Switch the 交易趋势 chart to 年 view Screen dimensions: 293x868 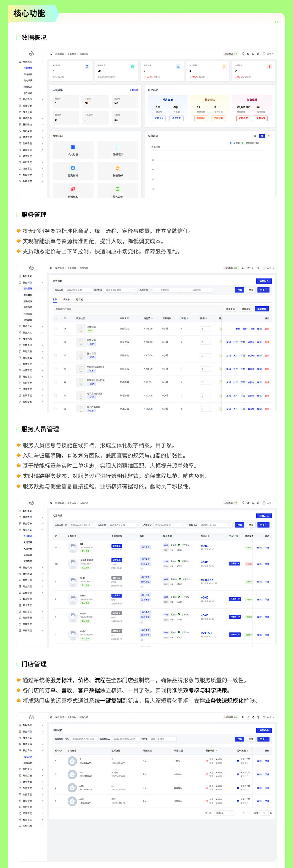pyautogui.click(x=269, y=136)
